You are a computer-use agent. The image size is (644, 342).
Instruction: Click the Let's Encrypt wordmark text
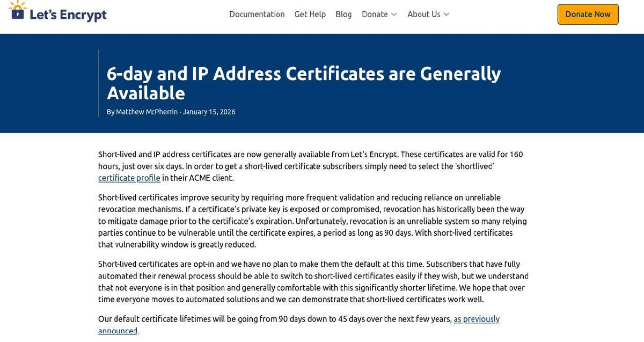click(x=68, y=14)
